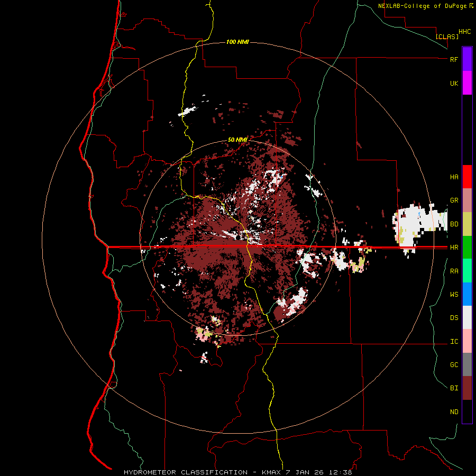Click the 50 NMI range ring label

coord(237,140)
